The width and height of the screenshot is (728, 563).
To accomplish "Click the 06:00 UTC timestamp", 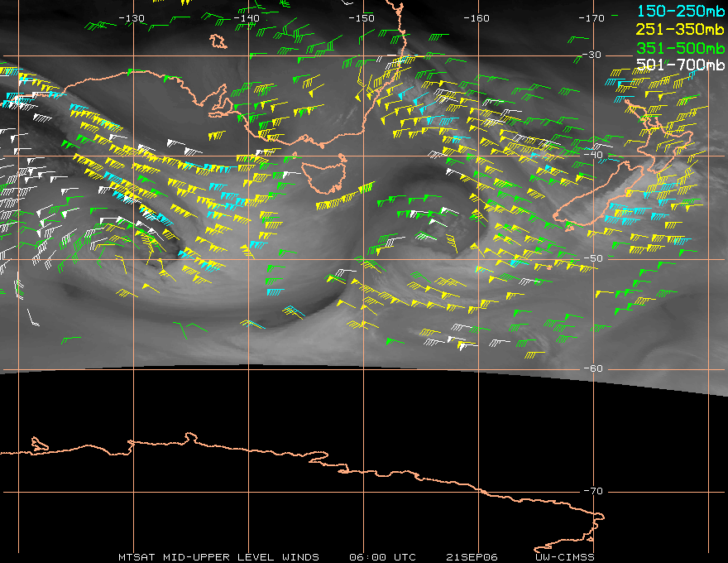I will coord(383,557).
